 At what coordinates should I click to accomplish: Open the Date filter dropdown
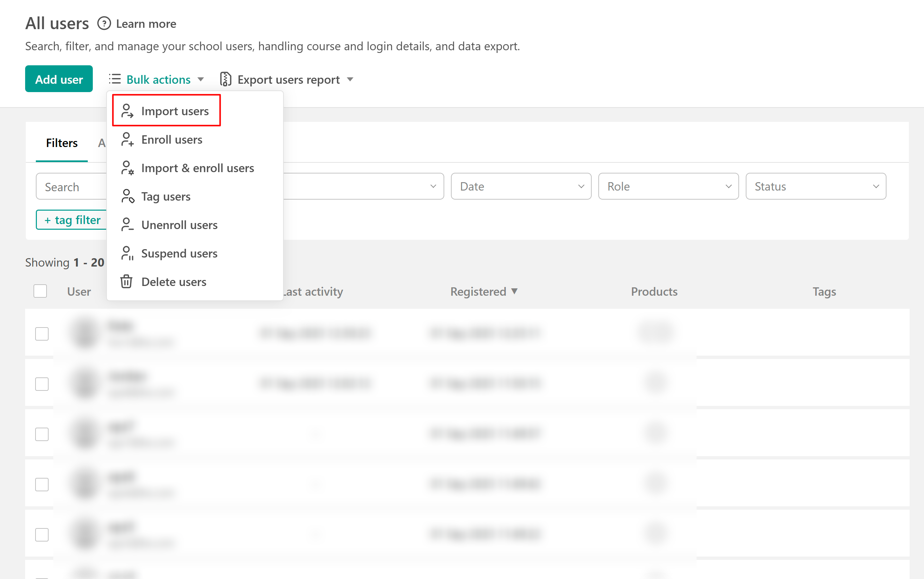(x=521, y=187)
